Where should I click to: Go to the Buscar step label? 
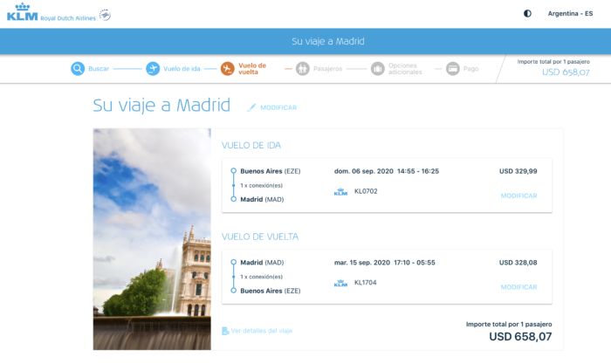pyautogui.click(x=99, y=69)
